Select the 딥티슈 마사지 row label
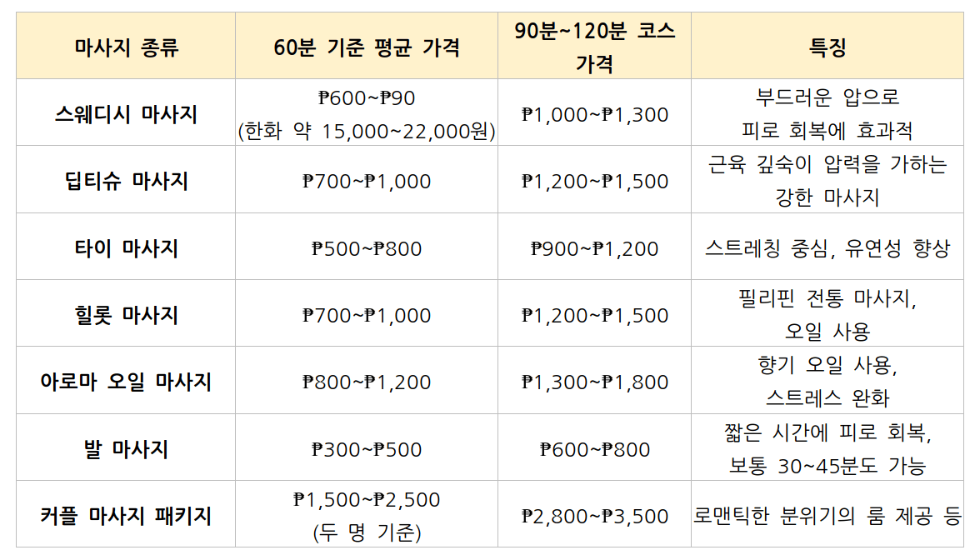980x560 pixels. (x=126, y=181)
